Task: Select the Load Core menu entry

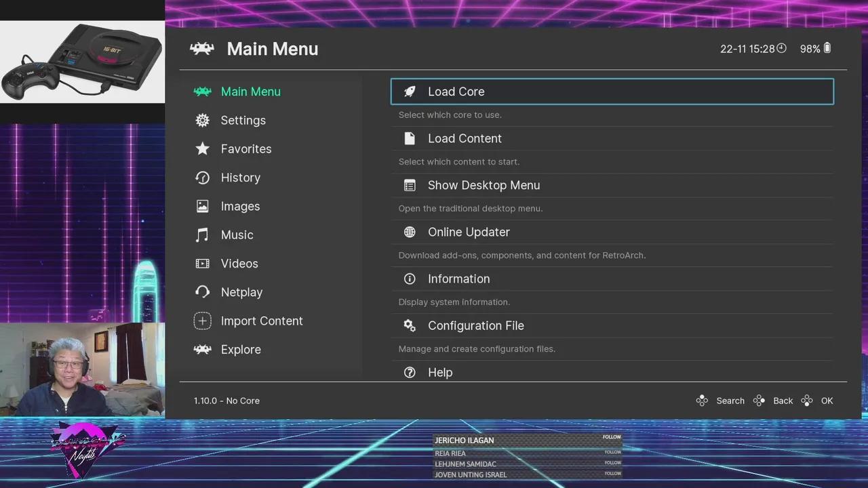Action: [x=612, y=91]
